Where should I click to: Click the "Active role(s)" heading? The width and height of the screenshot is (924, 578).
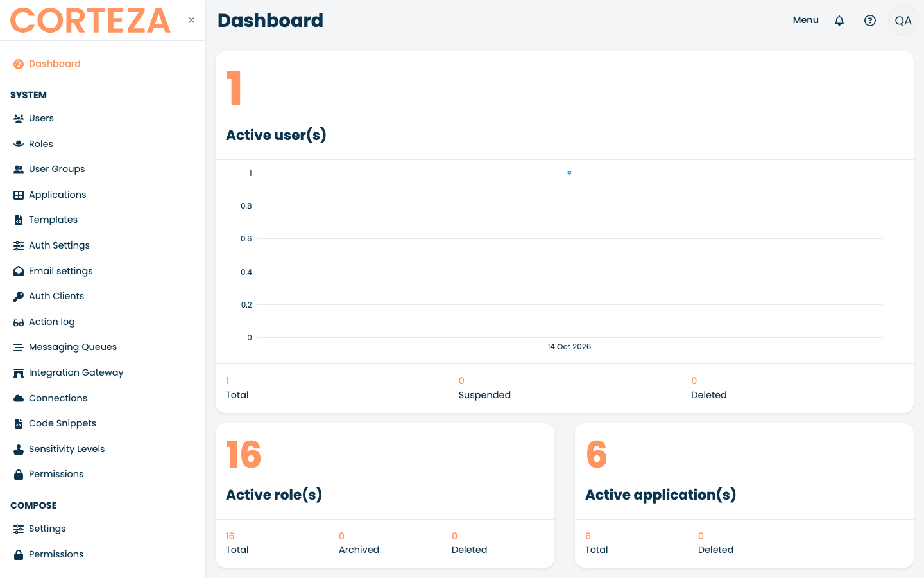[274, 495]
